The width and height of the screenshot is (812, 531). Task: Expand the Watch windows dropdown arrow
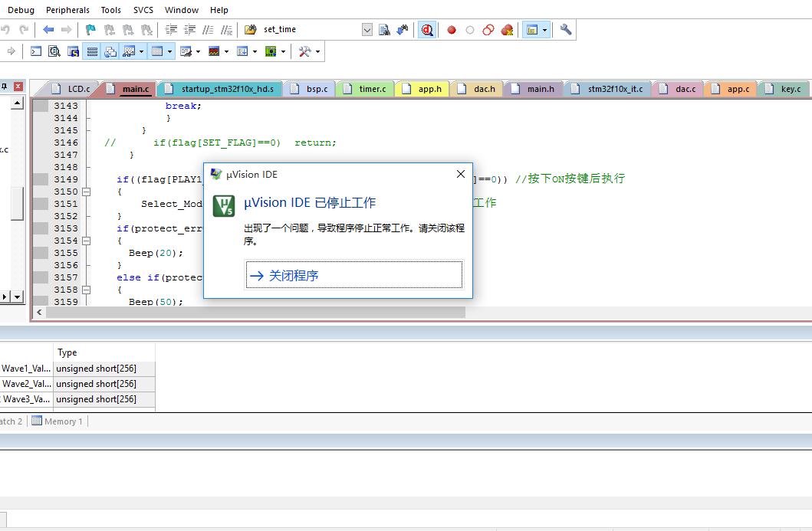click(x=141, y=51)
